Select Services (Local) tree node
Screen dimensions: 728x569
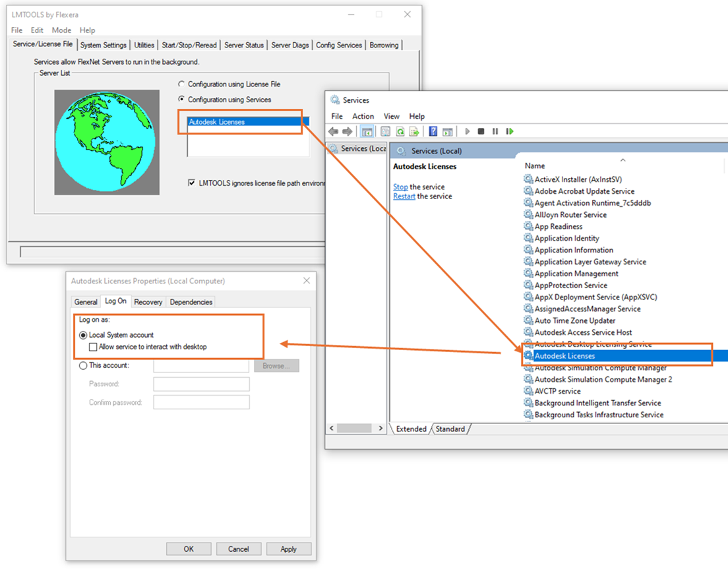pos(357,148)
